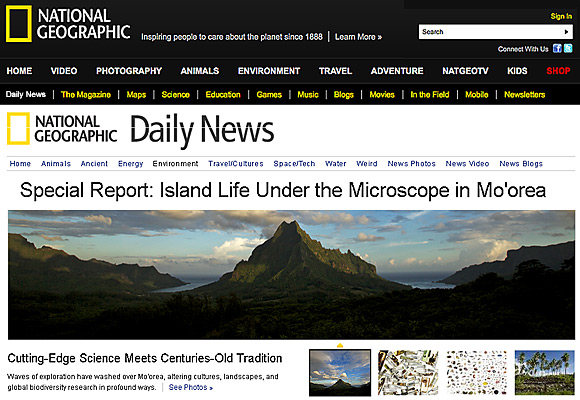Viewport: 580px width, 400px height.
Task: Open the Mobile link
Action: pyautogui.click(x=477, y=95)
